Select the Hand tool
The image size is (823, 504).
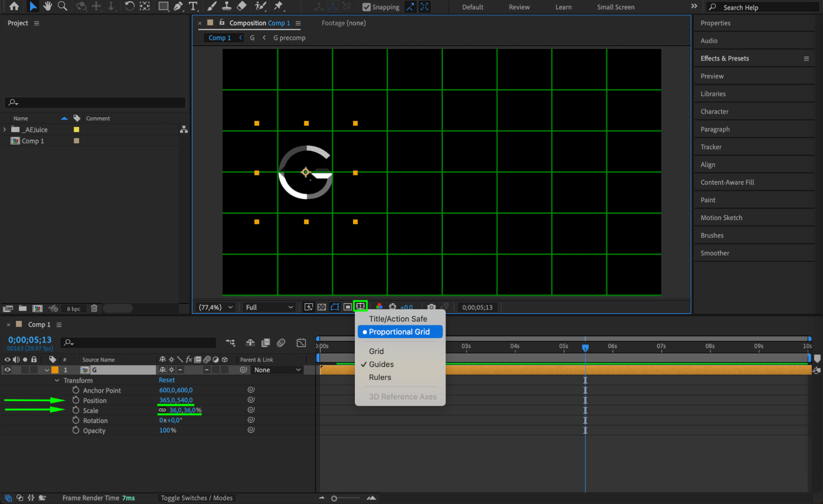47,6
